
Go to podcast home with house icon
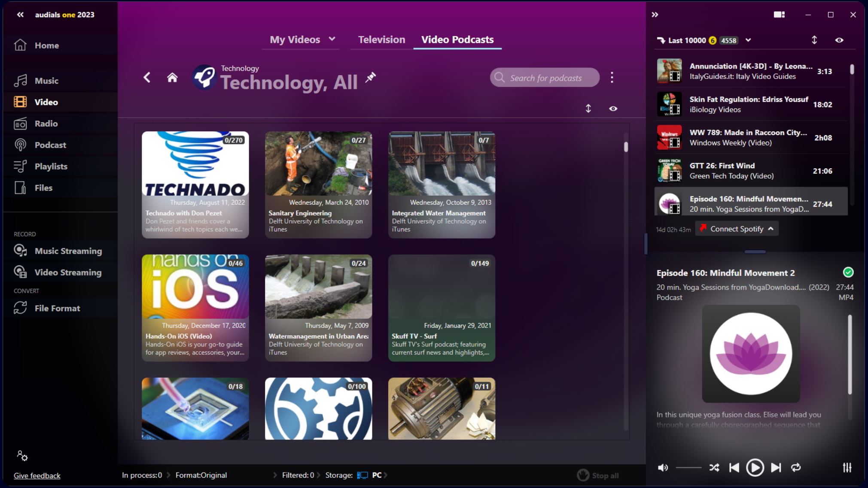(172, 78)
